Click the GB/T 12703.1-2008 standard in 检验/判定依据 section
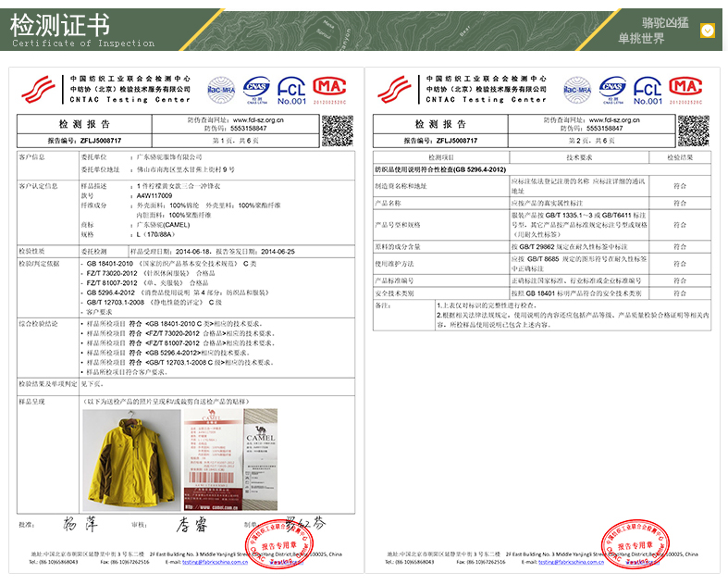This screenshot has height=585, width=728. [x=115, y=302]
